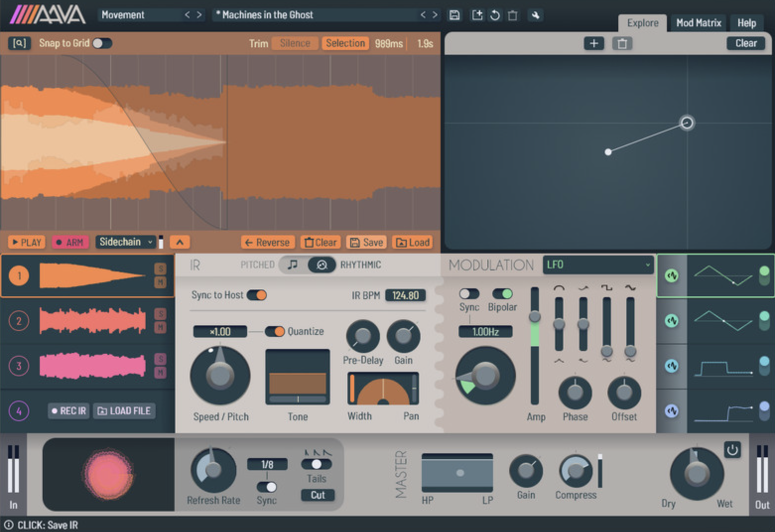
Task: Go to next preset category arrow
Action: point(199,15)
